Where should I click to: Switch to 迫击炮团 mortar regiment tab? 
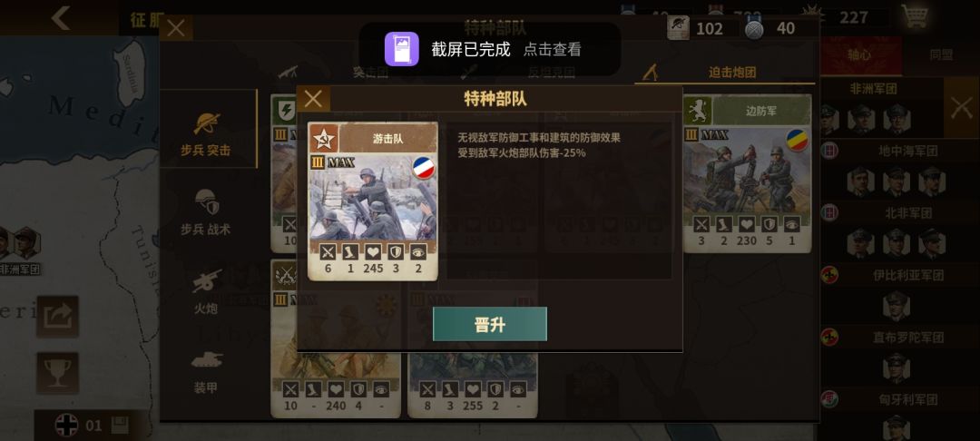point(724,72)
